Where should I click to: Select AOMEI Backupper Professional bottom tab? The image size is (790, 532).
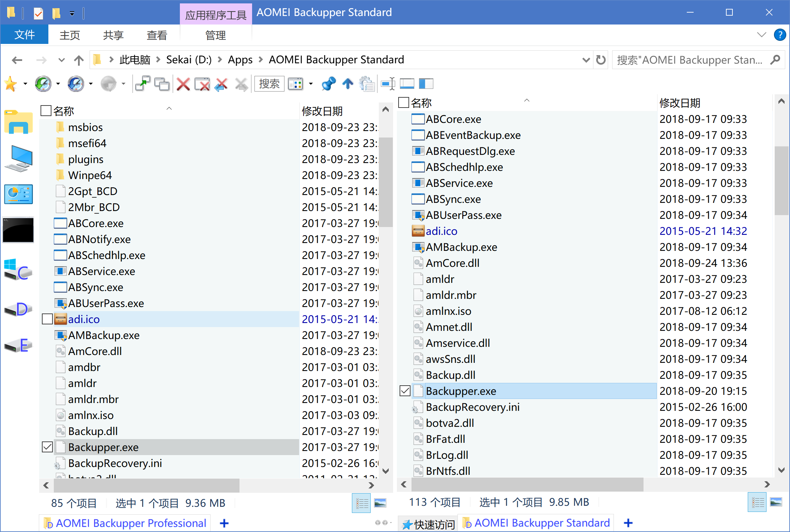[x=125, y=523]
